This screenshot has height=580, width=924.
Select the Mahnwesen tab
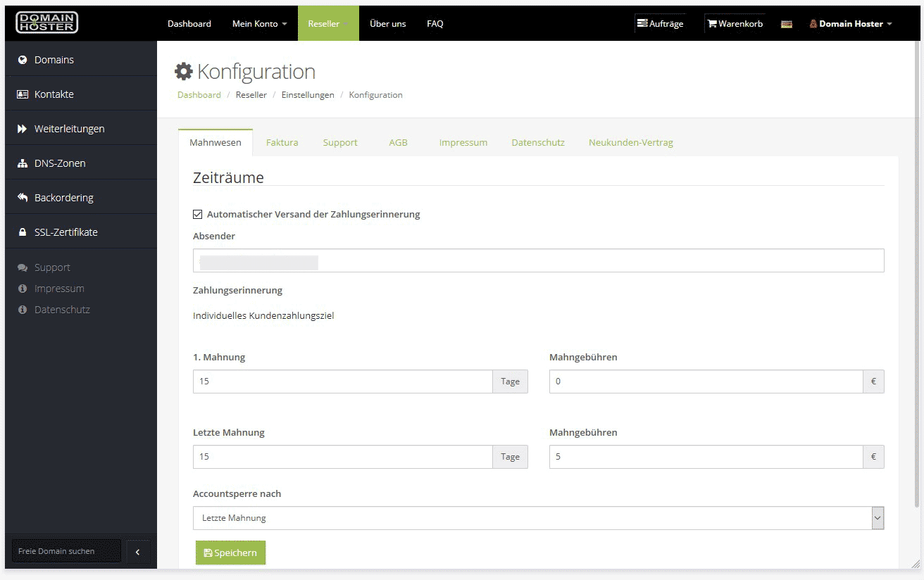click(216, 142)
